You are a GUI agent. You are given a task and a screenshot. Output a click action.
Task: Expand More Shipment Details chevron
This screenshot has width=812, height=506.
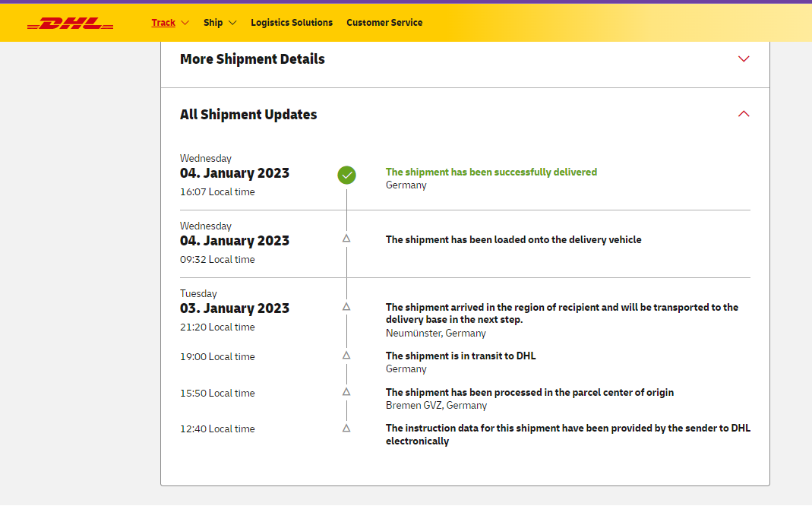click(744, 59)
